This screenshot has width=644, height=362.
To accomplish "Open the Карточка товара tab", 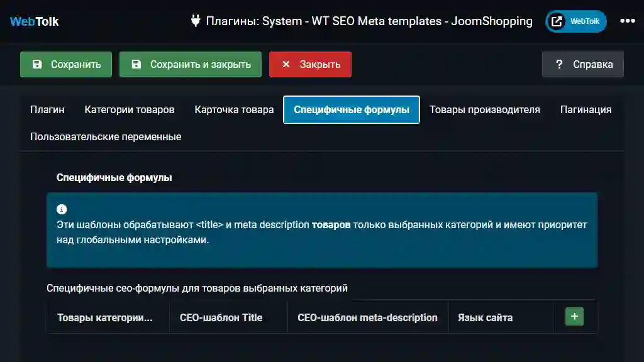I will [234, 109].
